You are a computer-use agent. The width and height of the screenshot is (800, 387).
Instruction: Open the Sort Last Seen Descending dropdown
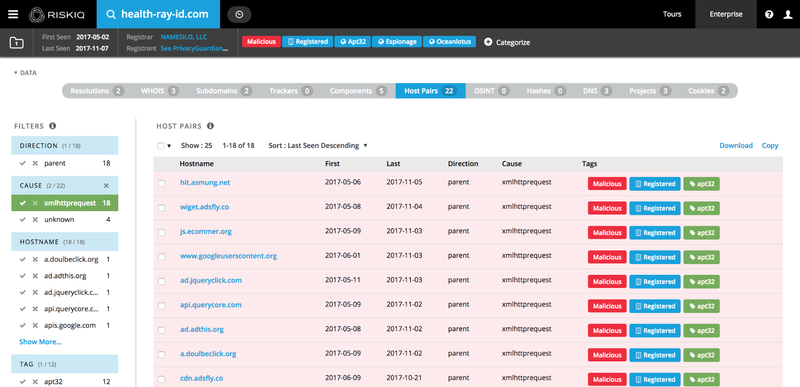pos(318,145)
